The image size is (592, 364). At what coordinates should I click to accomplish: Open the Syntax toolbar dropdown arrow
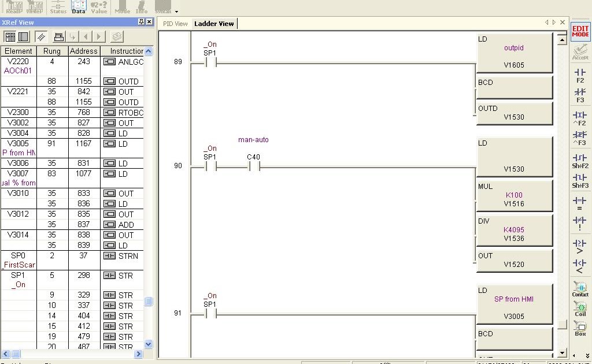pyautogui.click(x=176, y=12)
